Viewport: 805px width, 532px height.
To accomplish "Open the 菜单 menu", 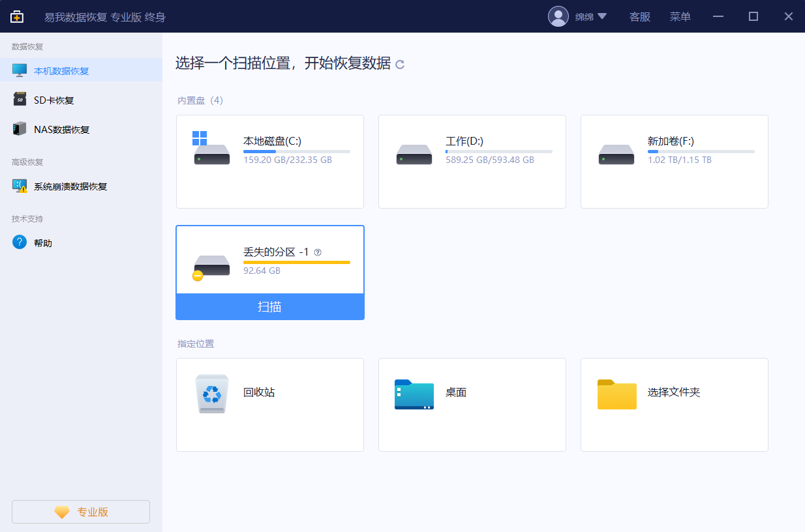I will coord(680,17).
